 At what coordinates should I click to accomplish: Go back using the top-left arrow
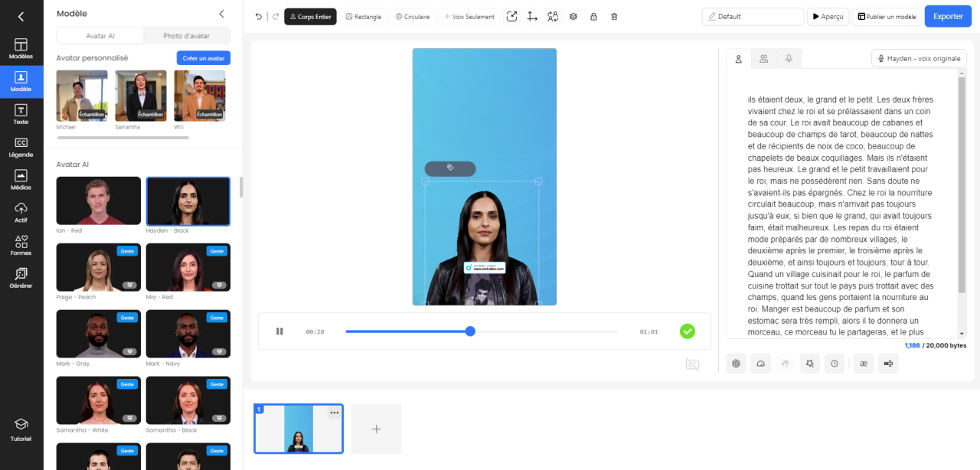(21, 16)
